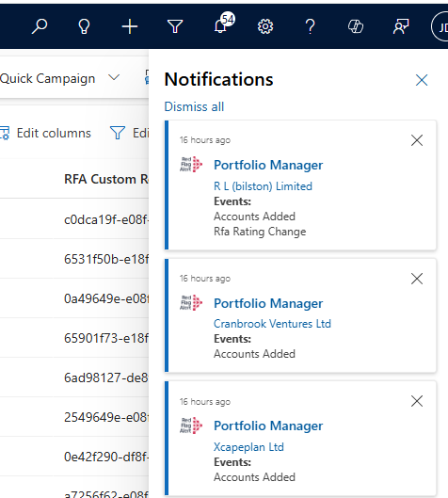The height and width of the screenshot is (498, 448).
Task: Open Portfolio Manager link for R L (bilston)
Action: pyautogui.click(x=268, y=165)
